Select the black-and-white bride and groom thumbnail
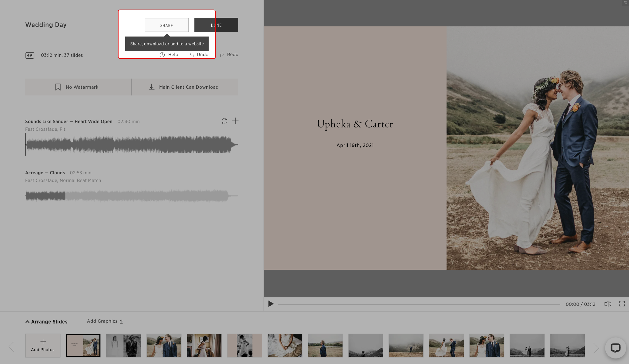 click(123, 346)
